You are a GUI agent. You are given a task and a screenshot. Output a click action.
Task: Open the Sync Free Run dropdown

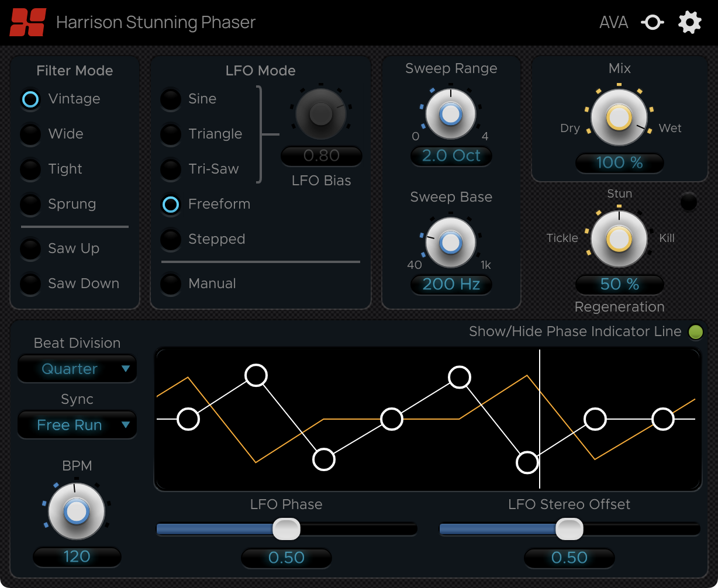point(77,425)
